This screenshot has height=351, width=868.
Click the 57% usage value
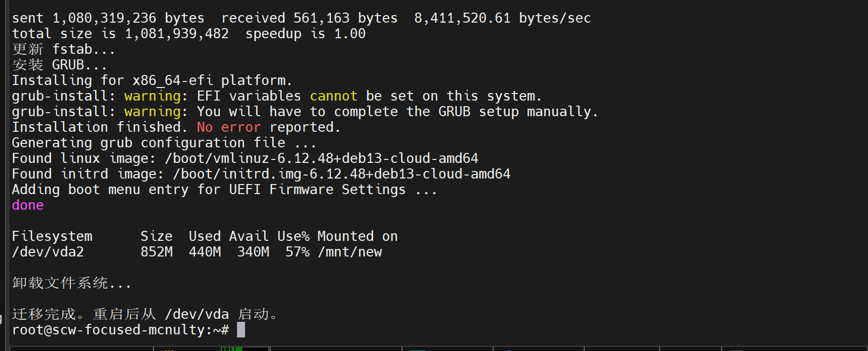(x=297, y=252)
